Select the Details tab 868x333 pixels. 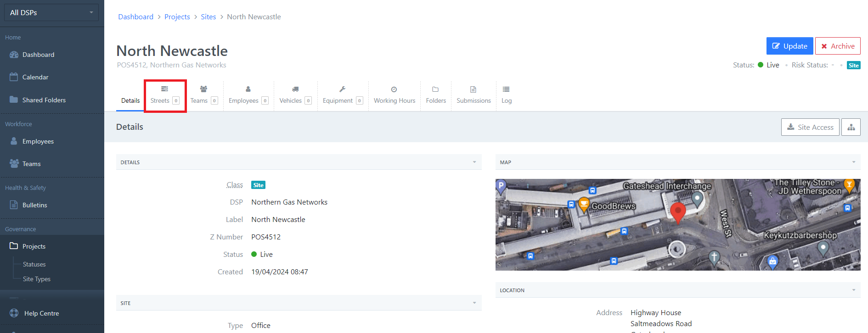pyautogui.click(x=130, y=96)
